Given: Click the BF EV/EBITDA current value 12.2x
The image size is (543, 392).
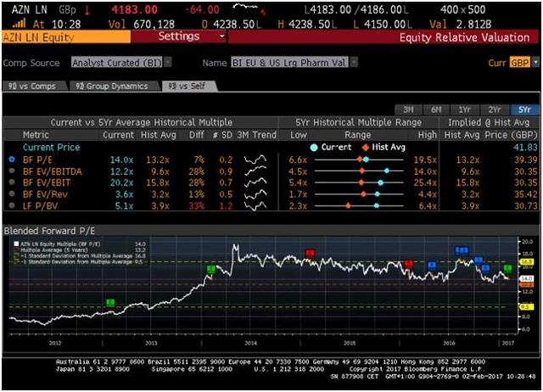Looking at the screenshot, I should coord(121,171).
